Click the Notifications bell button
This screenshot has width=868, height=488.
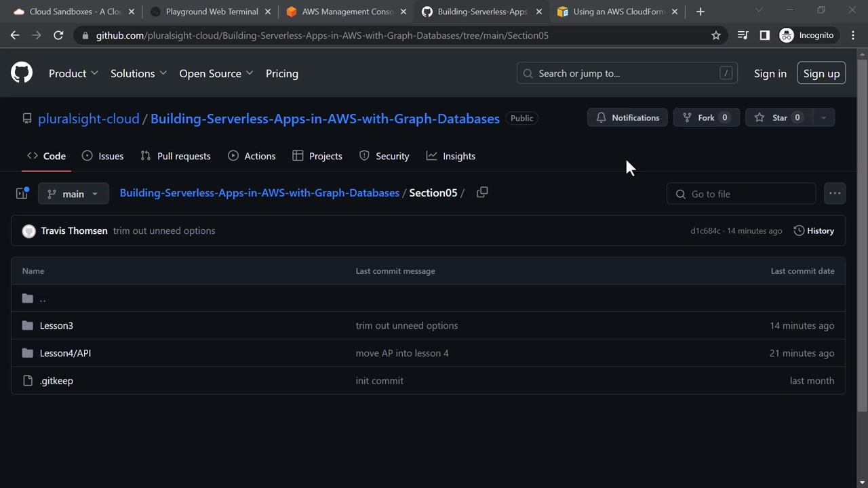(x=627, y=118)
